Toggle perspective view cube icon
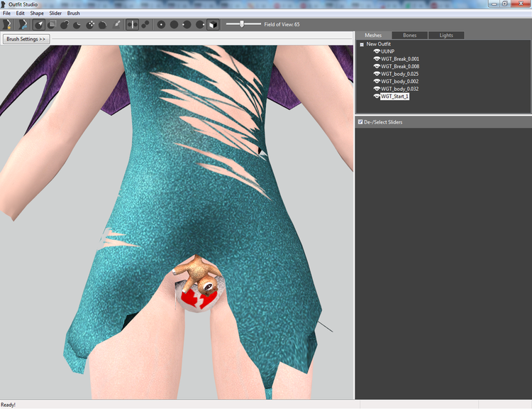532x409 pixels. (x=213, y=24)
